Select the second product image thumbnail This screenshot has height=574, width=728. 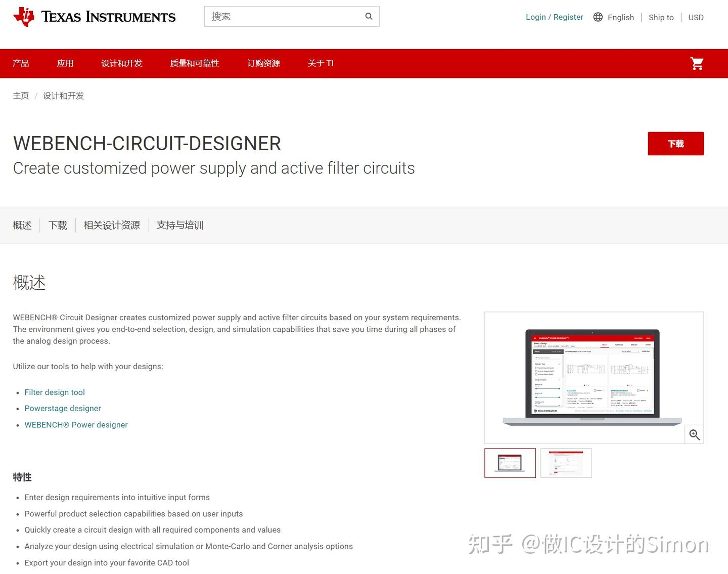566,463
